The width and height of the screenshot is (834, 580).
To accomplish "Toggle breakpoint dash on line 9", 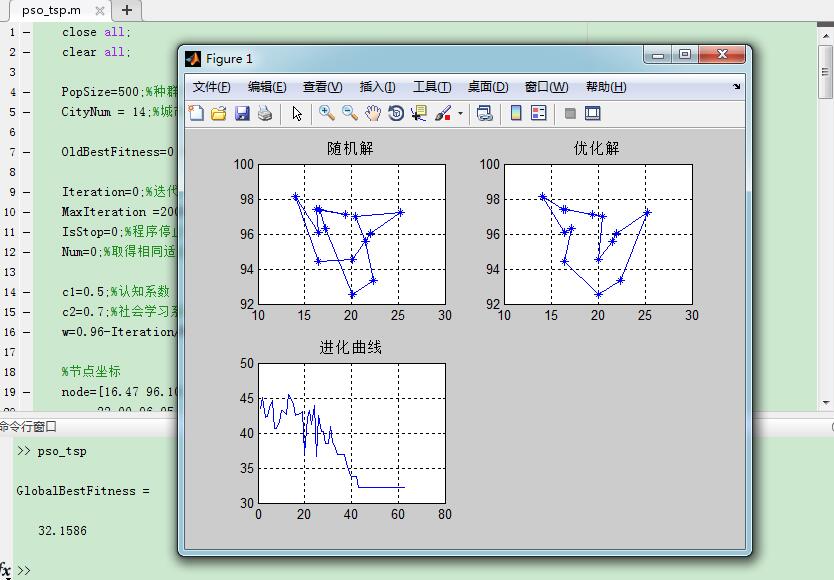I will 26,192.
